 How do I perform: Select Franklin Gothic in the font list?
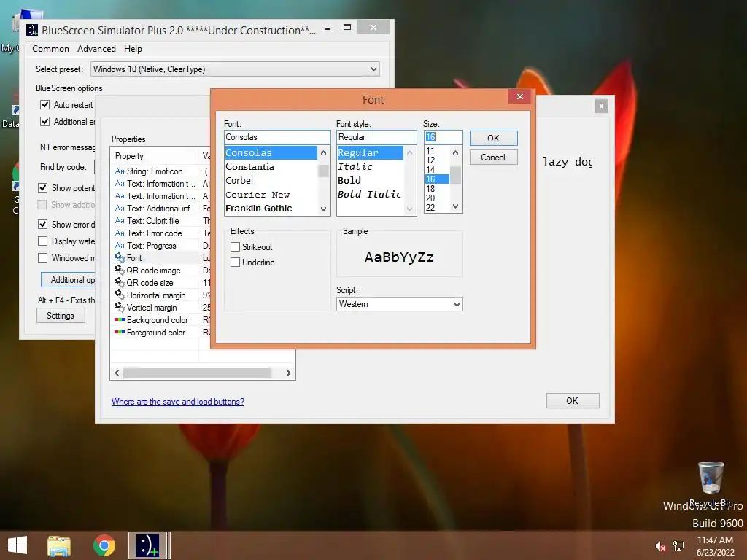point(271,208)
